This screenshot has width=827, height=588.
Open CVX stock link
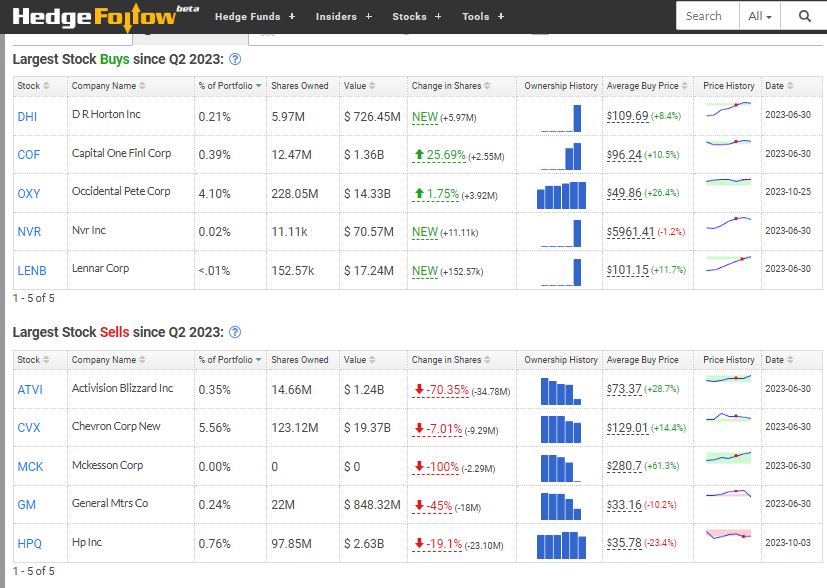coord(28,428)
